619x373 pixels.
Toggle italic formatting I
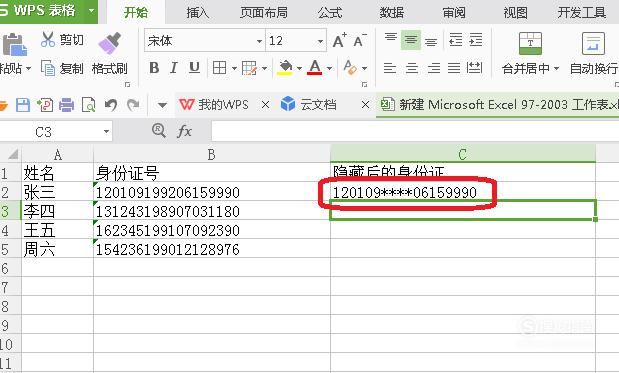click(x=174, y=68)
